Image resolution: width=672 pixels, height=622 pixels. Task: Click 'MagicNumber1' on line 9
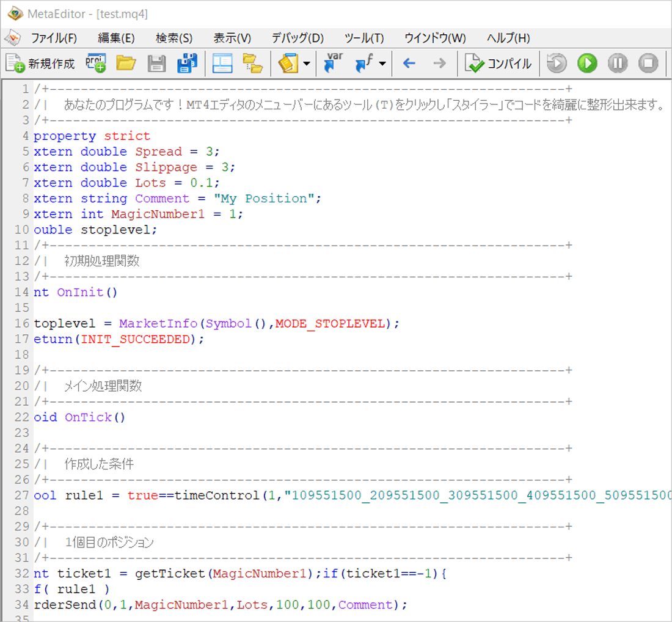coord(158,214)
